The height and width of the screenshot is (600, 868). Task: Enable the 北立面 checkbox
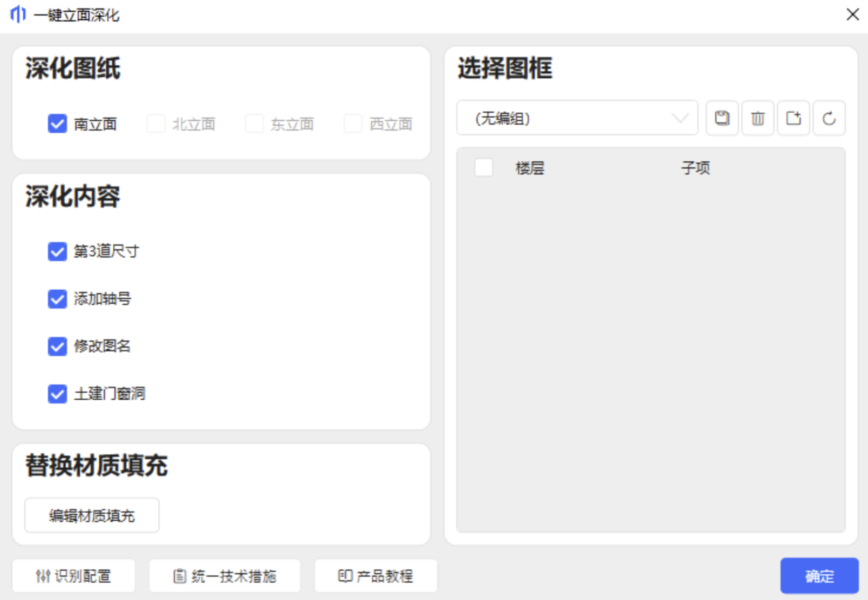[x=156, y=124]
